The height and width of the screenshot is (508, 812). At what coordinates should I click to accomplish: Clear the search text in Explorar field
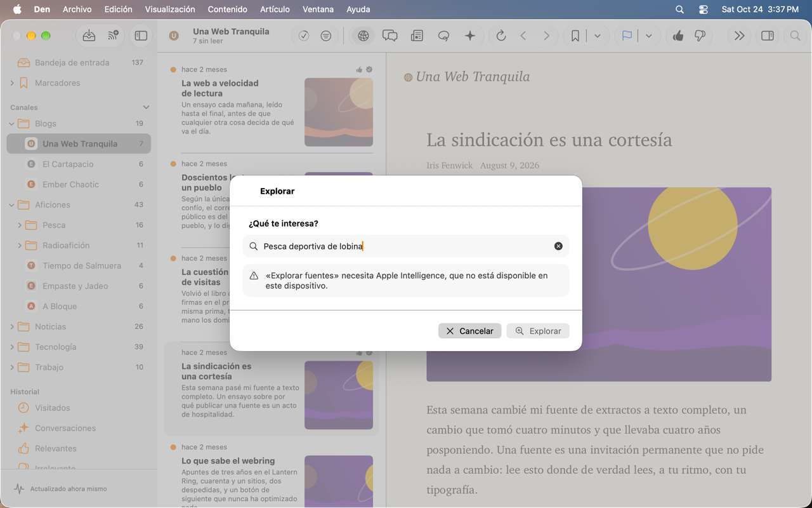pos(558,246)
